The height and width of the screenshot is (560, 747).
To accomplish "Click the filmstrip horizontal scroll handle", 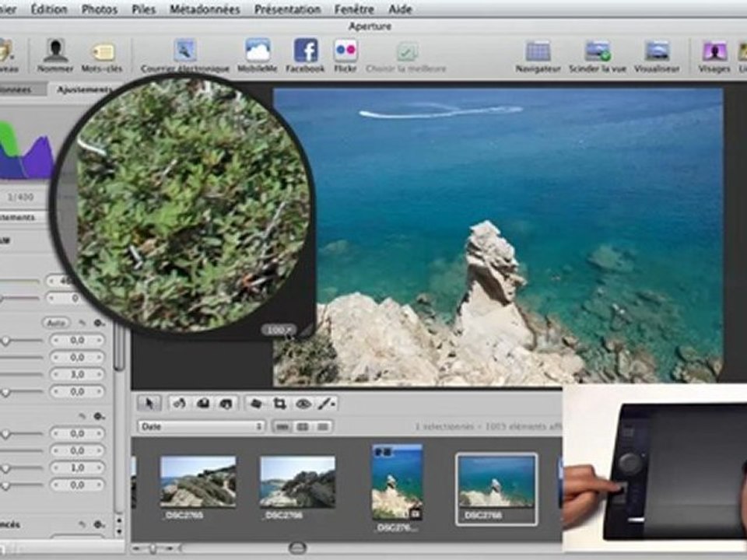I will pyautogui.click(x=298, y=548).
